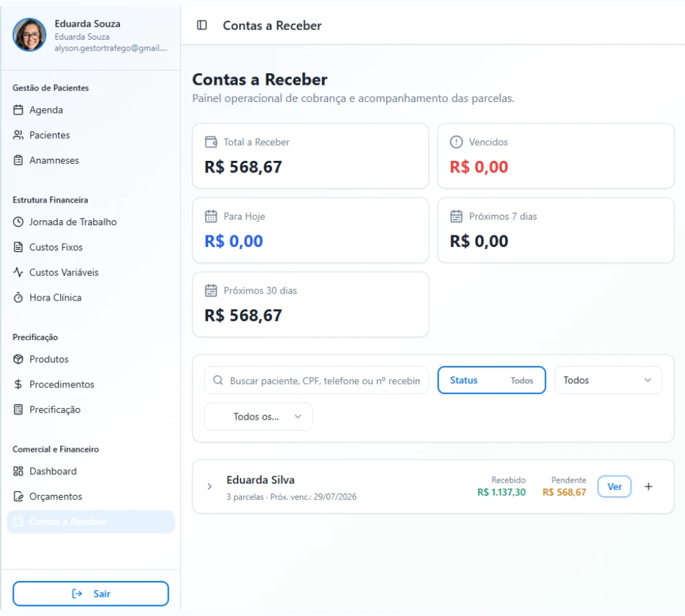685x616 pixels.
Task: Go to Pacientes section
Action: (x=90, y=135)
